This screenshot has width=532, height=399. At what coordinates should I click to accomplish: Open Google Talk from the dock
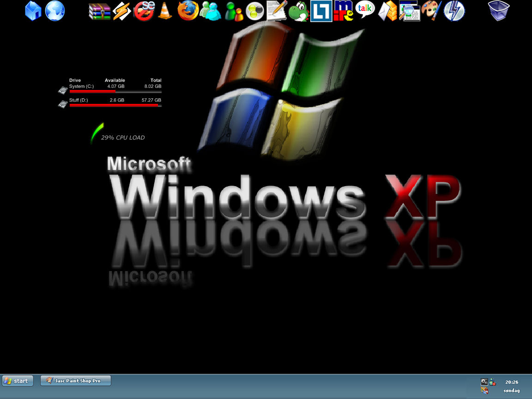coord(365,10)
